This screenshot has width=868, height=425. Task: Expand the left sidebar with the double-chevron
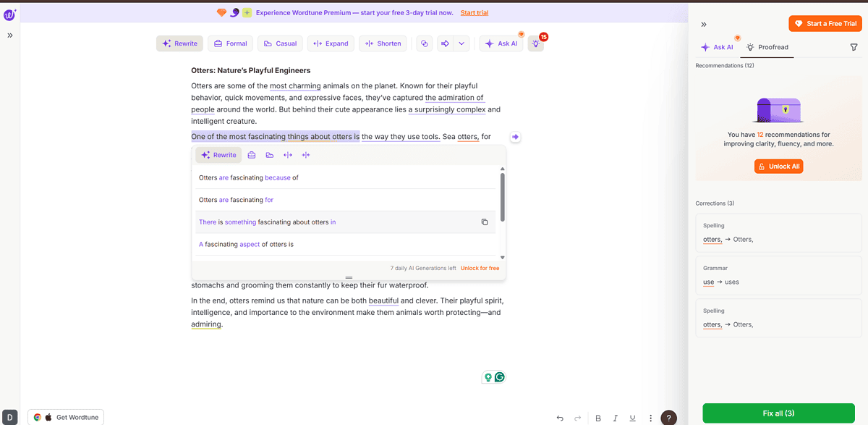tap(10, 35)
